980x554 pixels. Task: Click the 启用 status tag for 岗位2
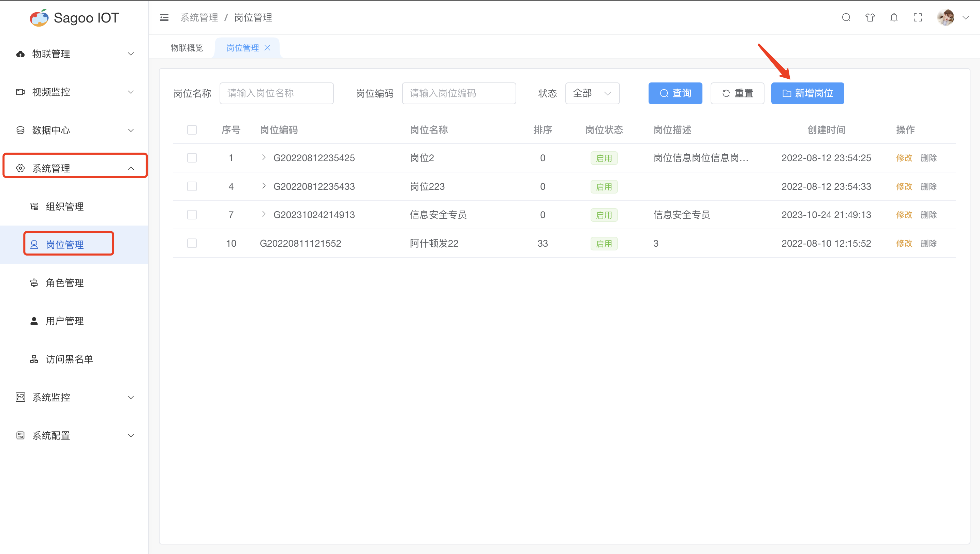point(604,158)
